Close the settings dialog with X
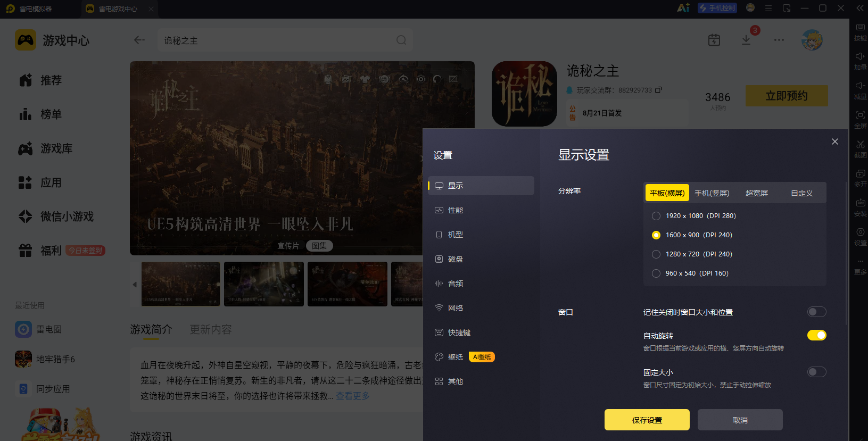 [x=835, y=142]
